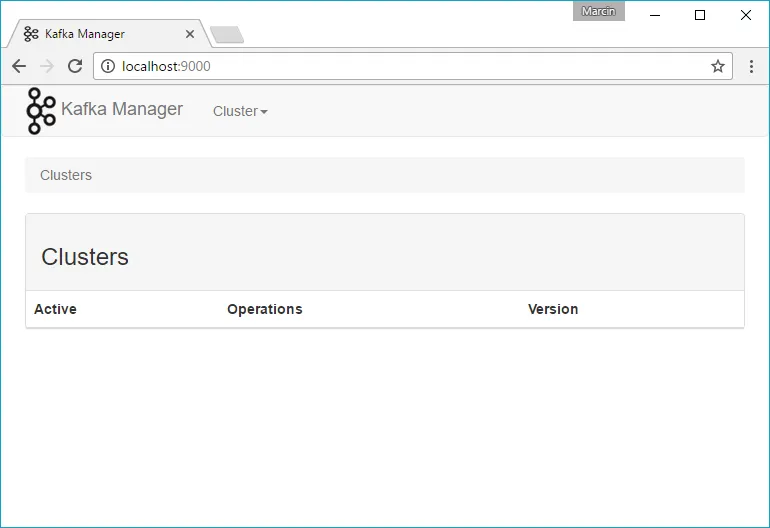The image size is (770, 528).
Task: Click the Clusters panel heading
Action: [x=85, y=257]
